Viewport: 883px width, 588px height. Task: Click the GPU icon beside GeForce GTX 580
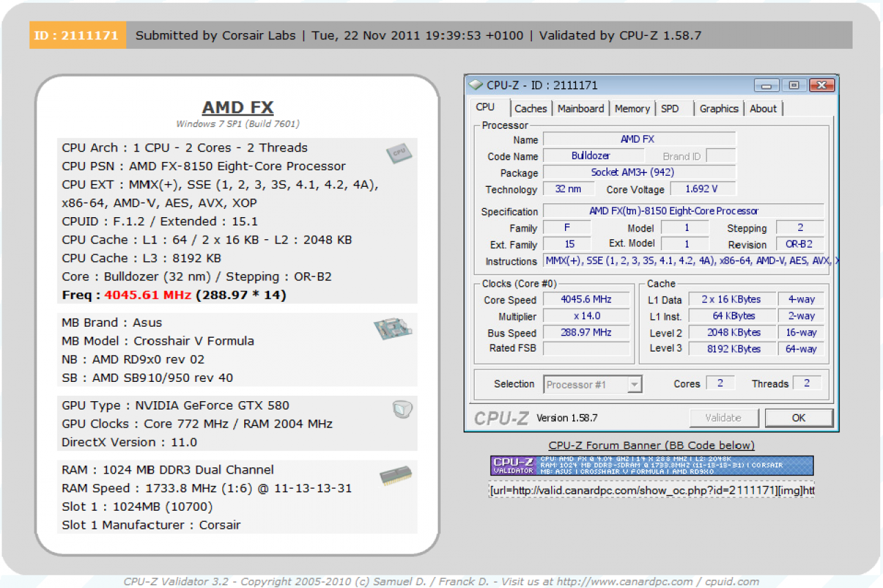click(x=402, y=409)
